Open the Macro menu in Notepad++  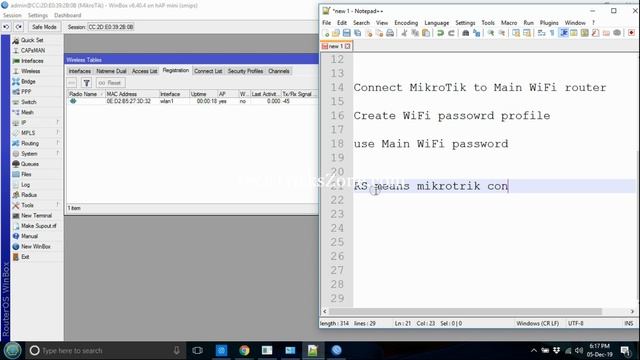[x=509, y=23]
